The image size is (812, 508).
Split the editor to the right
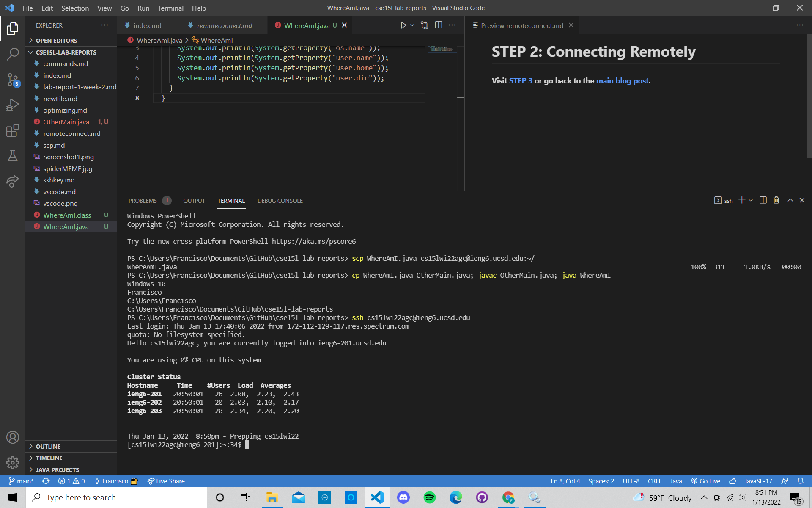[439, 25]
